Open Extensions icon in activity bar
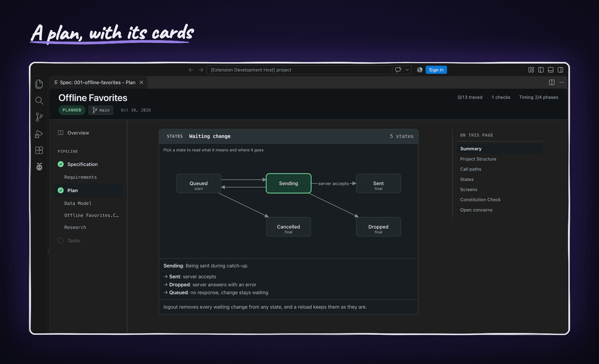 click(39, 150)
